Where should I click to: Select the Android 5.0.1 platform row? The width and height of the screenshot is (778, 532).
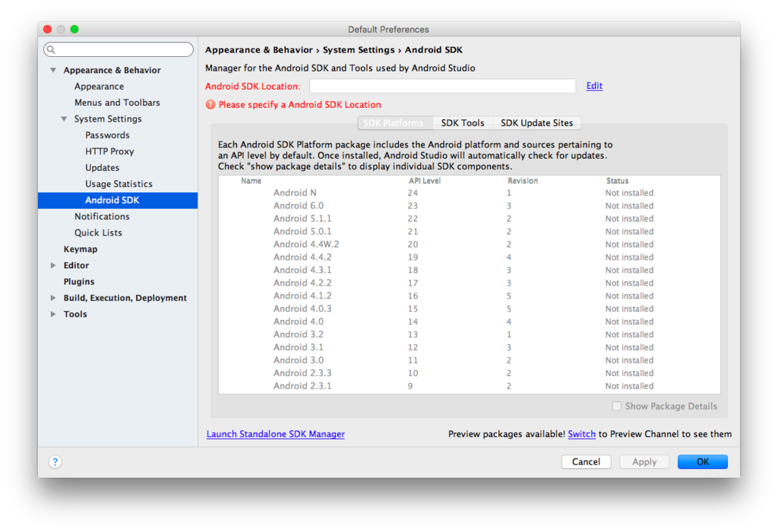[x=470, y=231]
